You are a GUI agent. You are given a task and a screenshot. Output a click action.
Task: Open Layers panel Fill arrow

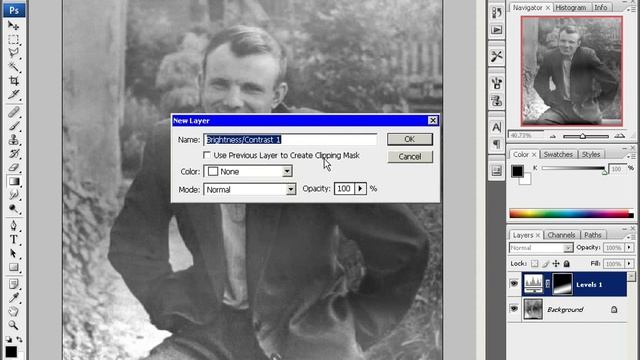pyautogui.click(x=629, y=264)
